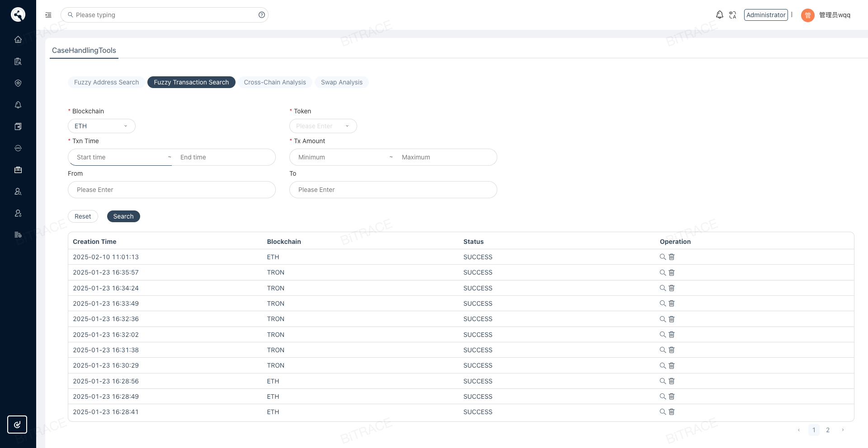The image size is (868, 448).
Task: Collapse the sidebar menu toggle icon
Action: click(48, 15)
